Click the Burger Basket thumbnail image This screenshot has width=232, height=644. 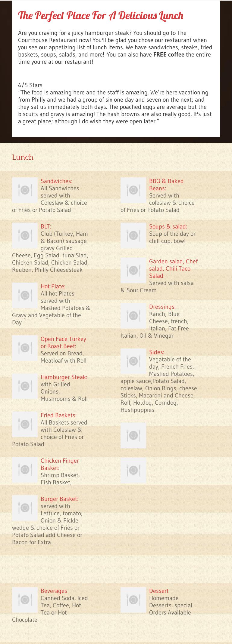25,508
